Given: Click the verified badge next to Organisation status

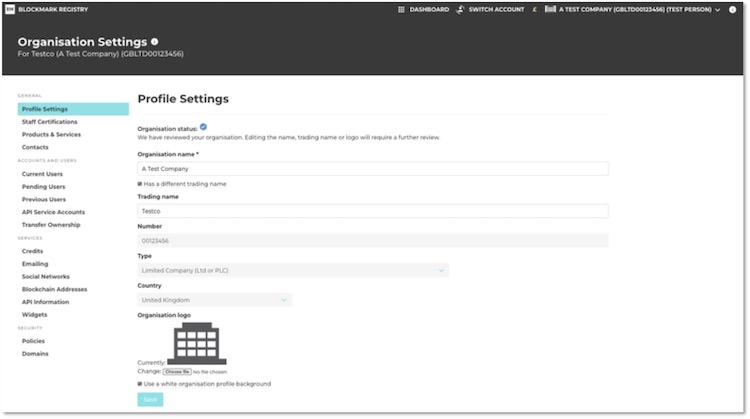Looking at the screenshot, I should pos(203,127).
